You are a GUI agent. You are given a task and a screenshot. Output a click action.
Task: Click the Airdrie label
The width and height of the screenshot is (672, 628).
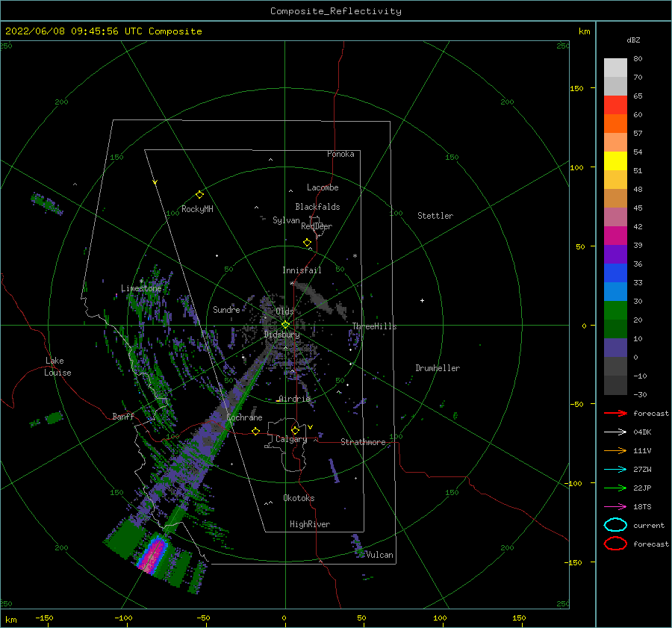[294, 399]
